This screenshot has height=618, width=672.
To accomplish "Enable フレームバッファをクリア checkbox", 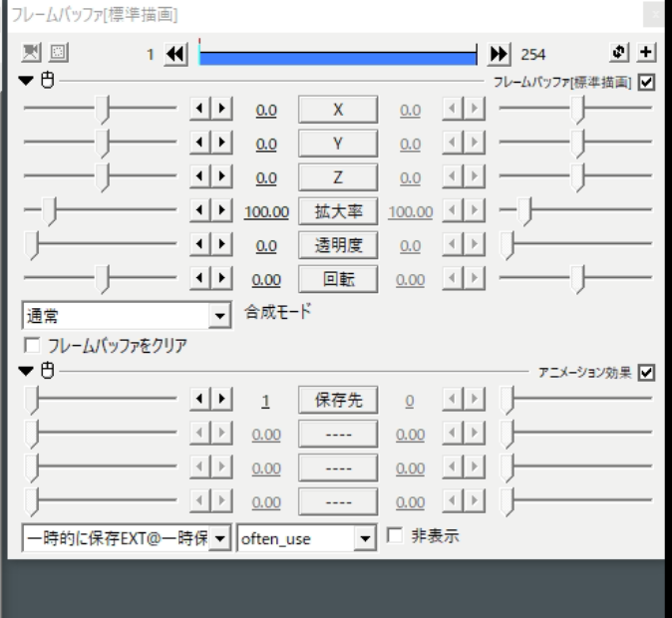I will click(32, 346).
